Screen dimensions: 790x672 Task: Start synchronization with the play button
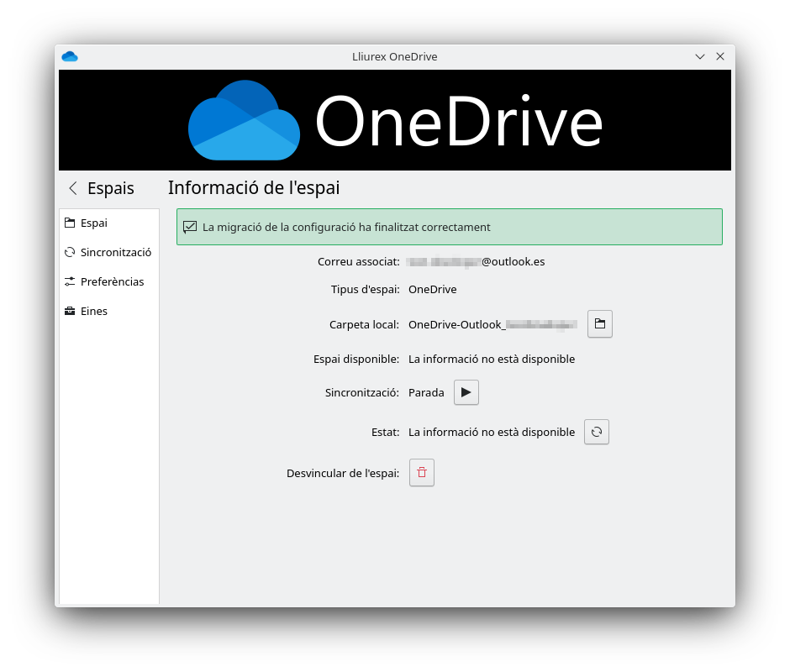click(466, 393)
